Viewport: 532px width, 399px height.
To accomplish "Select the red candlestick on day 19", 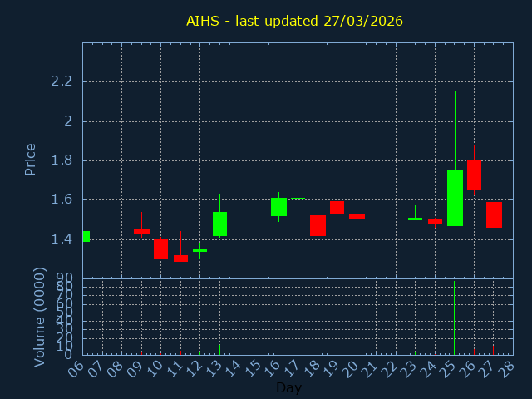I will coord(337,207).
